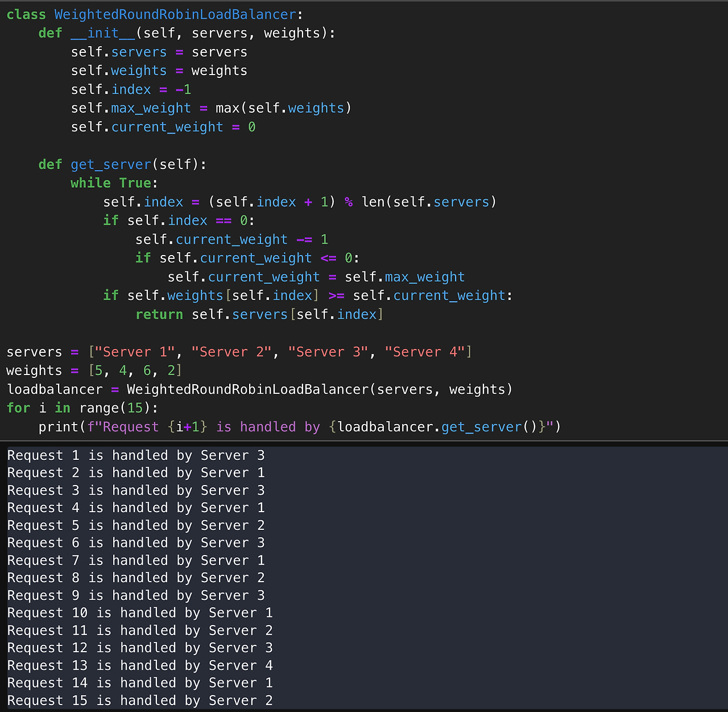Click 'loadbalancer.get_server()' inside the f-string
Viewport: 728px width, 712px height.
pos(437,427)
